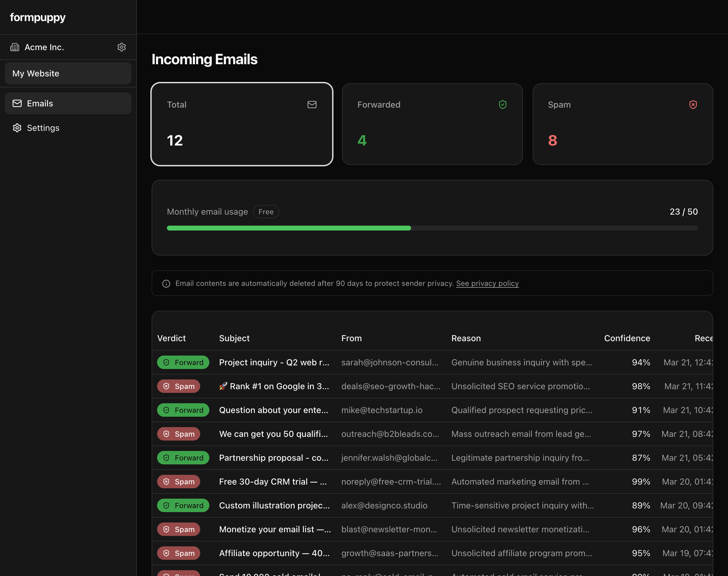This screenshot has width=728, height=576.
Task: Click the Free plan badge
Action: 266,212
